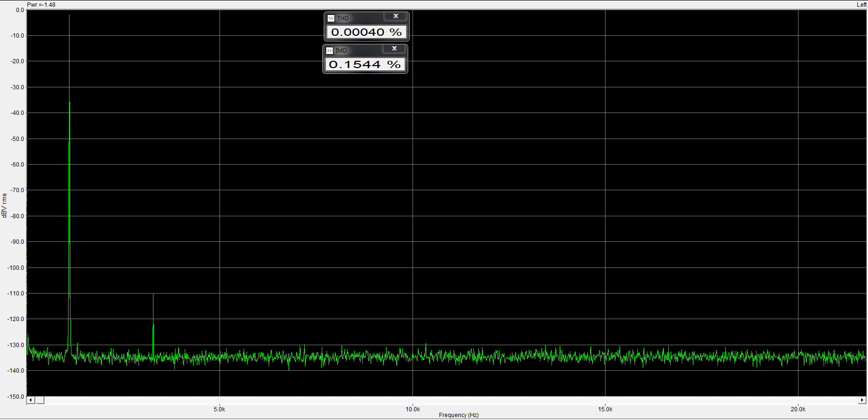868x420 pixels.
Task: Click the -20.0 level axis label
Action: [18, 61]
